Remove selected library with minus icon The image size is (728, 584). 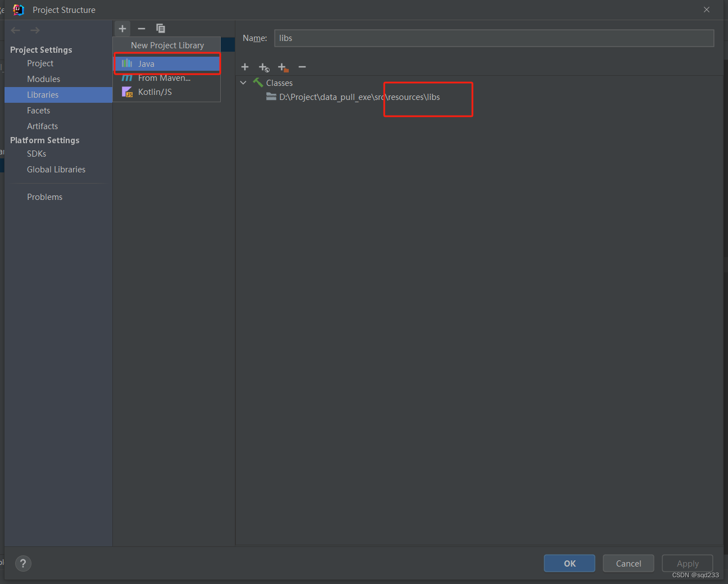click(x=142, y=29)
